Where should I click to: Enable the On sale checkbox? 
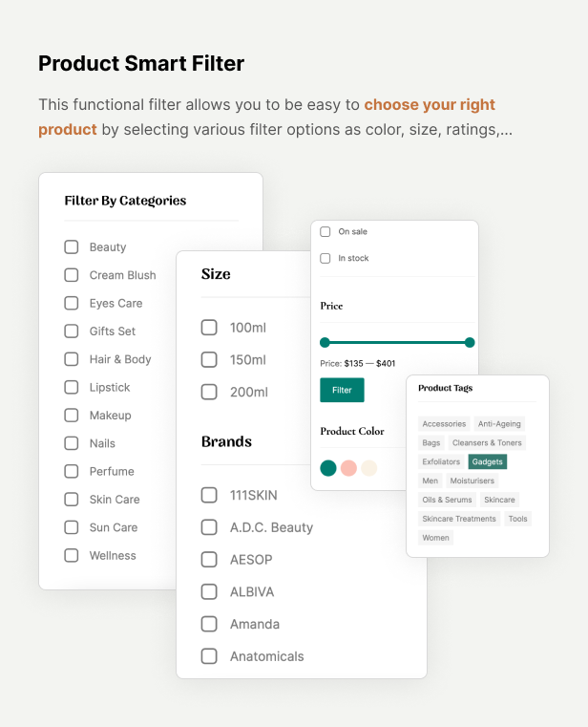(325, 232)
